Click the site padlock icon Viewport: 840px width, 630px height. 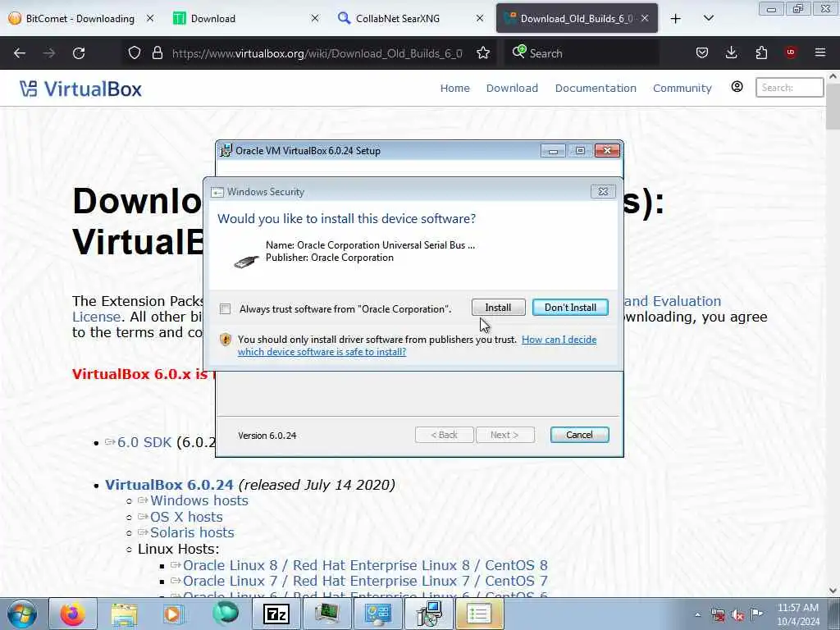(157, 53)
